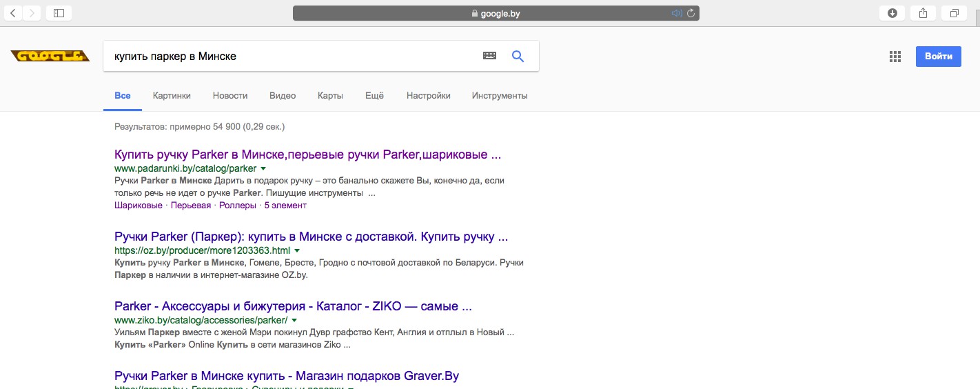Expand ziko.by result options arrow
Screen dimensions: 980x389
(294, 320)
